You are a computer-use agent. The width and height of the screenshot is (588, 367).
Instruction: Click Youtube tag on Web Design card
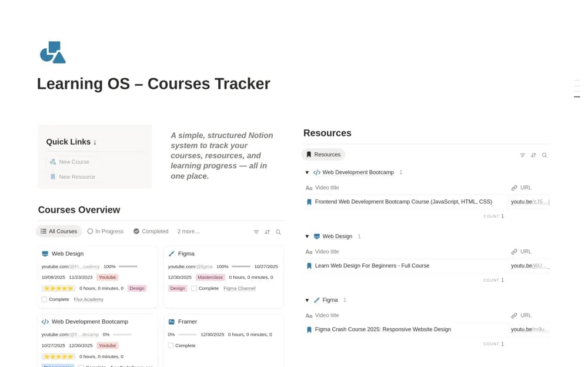click(x=107, y=278)
